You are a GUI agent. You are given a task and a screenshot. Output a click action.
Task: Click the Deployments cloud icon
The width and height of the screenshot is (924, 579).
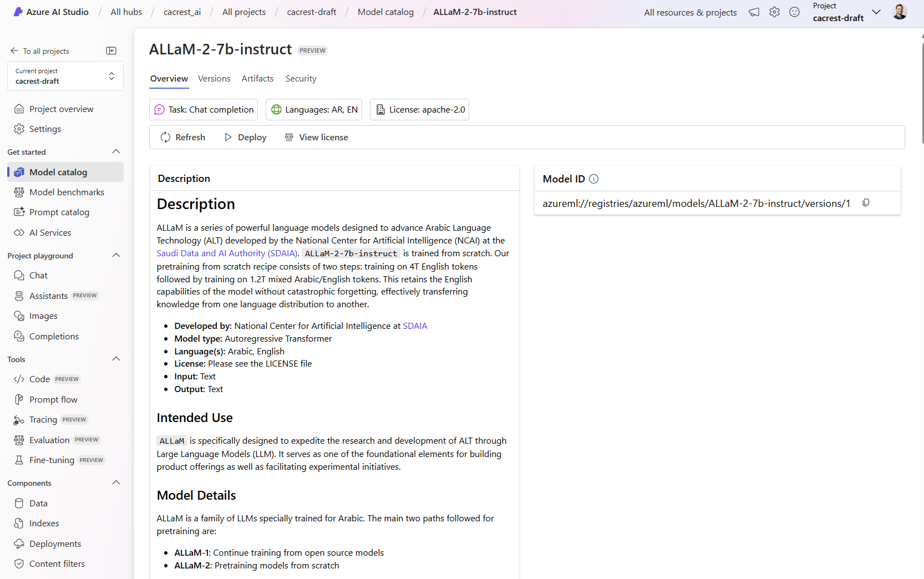19,544
